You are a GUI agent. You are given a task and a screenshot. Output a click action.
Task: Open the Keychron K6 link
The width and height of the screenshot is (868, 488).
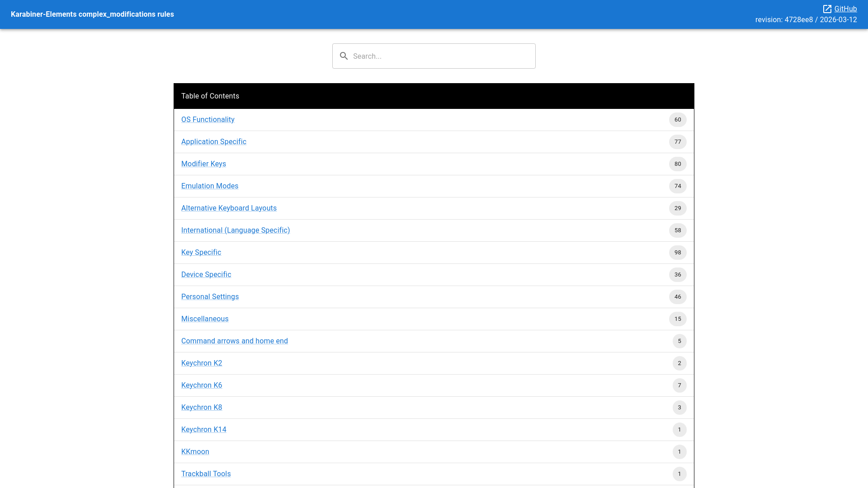202,385
